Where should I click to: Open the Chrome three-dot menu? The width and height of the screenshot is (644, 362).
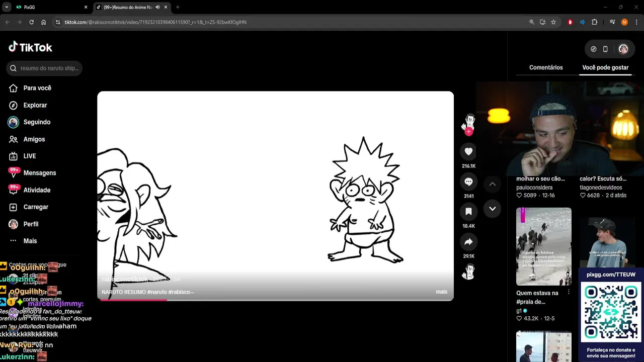[x=636, y=22]
